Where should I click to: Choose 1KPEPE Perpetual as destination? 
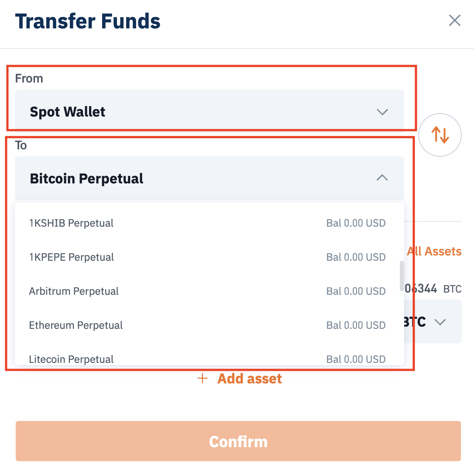pos(72,257)
